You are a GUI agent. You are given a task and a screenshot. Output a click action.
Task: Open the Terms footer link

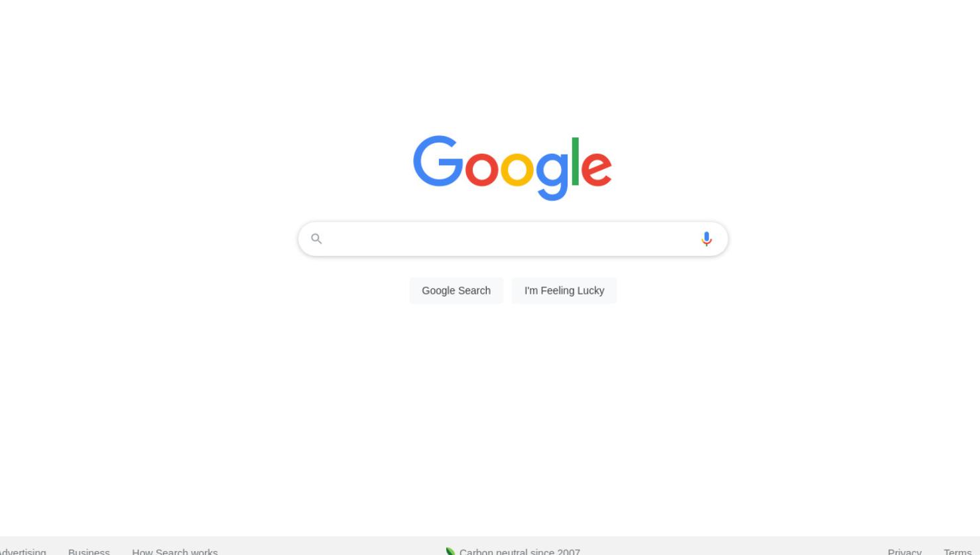tap(957, 551)
